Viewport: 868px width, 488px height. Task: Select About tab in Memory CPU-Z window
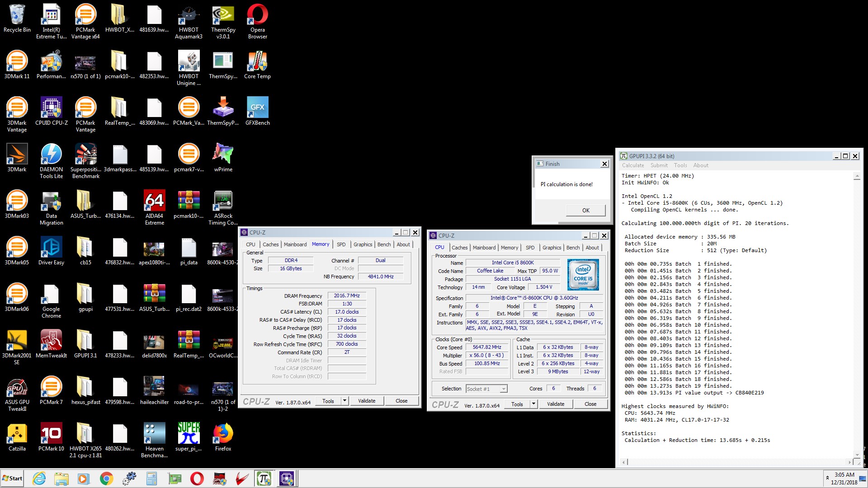403,244
